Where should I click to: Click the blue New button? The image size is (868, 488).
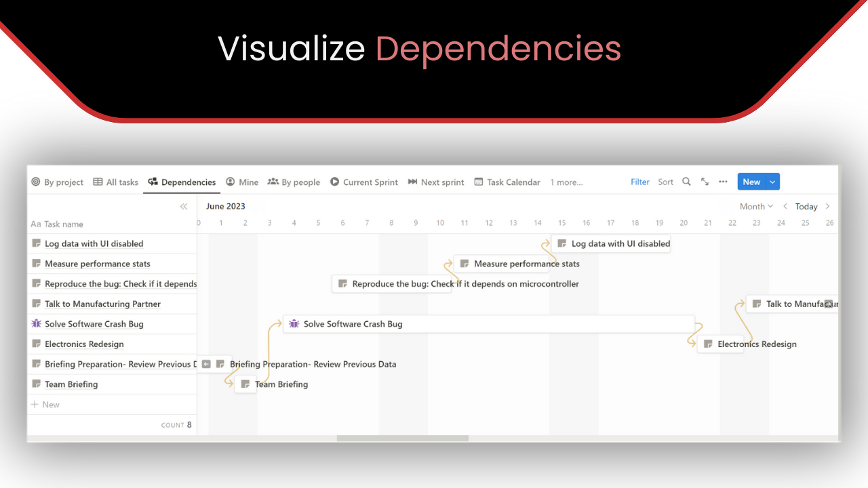tap(751, 182)
